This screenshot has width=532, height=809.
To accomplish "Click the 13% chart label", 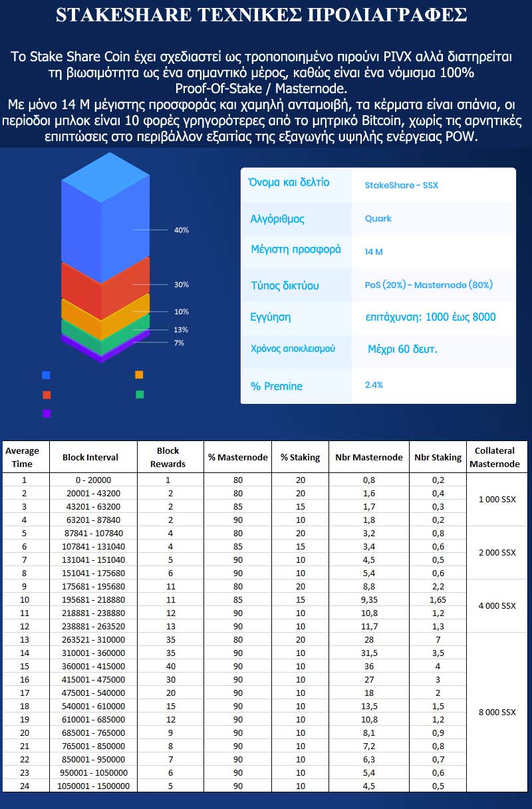I will [181, 330].
